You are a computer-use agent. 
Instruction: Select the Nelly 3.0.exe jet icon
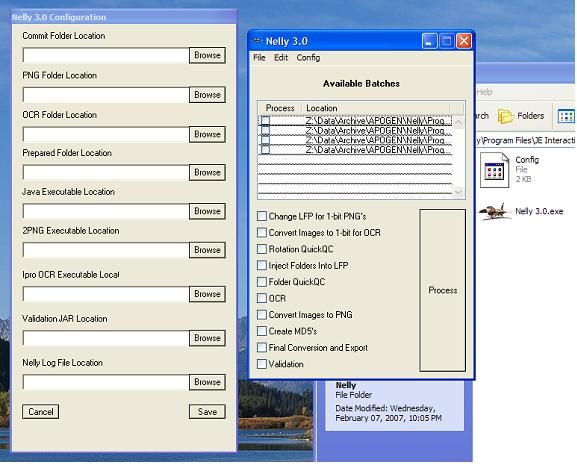tap(495, 212)
